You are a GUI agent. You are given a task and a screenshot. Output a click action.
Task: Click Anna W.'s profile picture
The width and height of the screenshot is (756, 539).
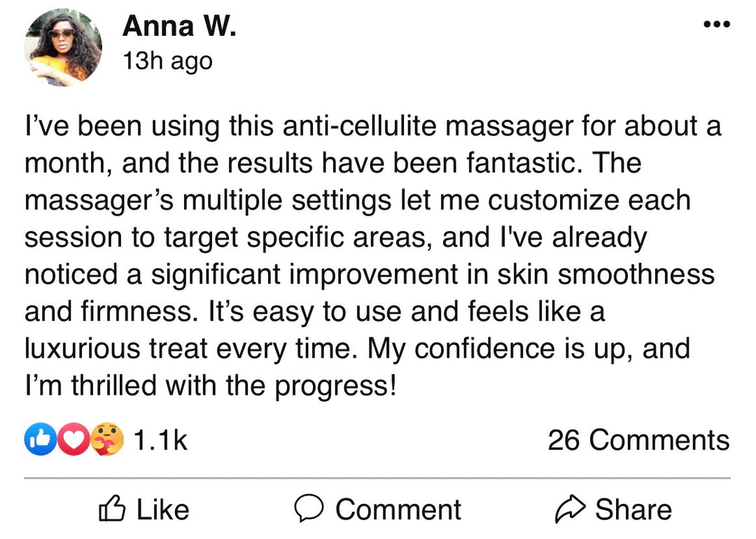(x=62, y=45)
